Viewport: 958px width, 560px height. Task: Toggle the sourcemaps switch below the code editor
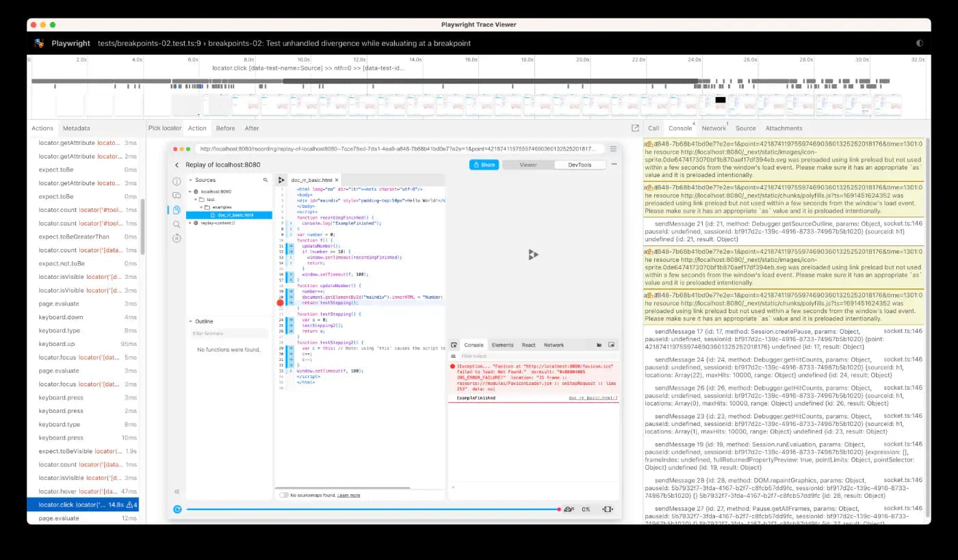click(283, 495)
